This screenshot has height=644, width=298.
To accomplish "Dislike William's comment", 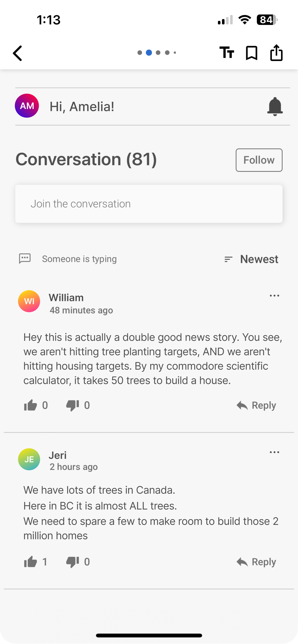I will click(73, 405).
